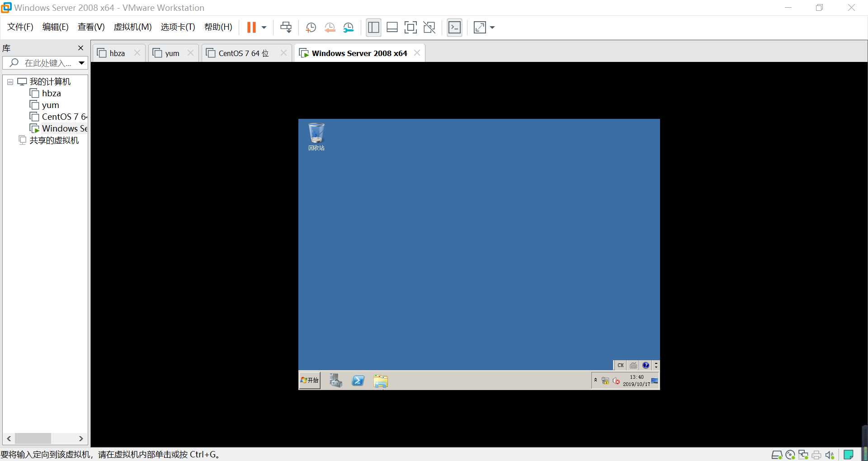
Task: Collapse the 我的计算机 tree node
Action: (10, 82)
